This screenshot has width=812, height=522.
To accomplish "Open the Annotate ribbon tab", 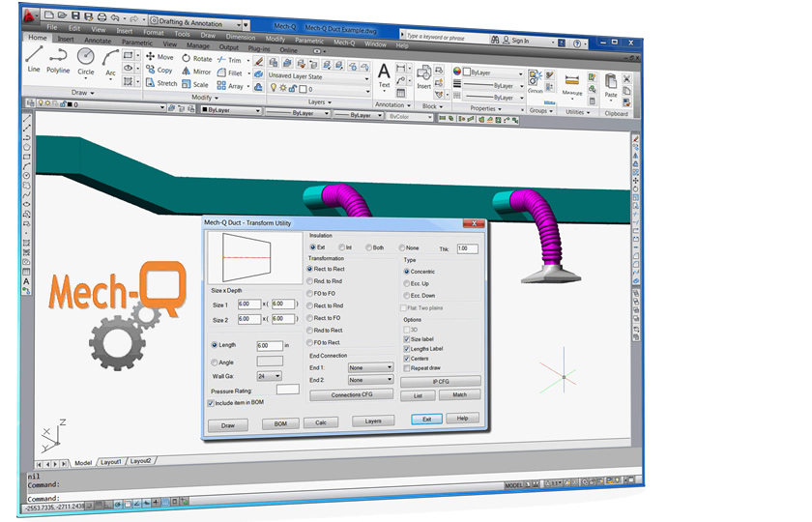I will click(x=98, y=41).
